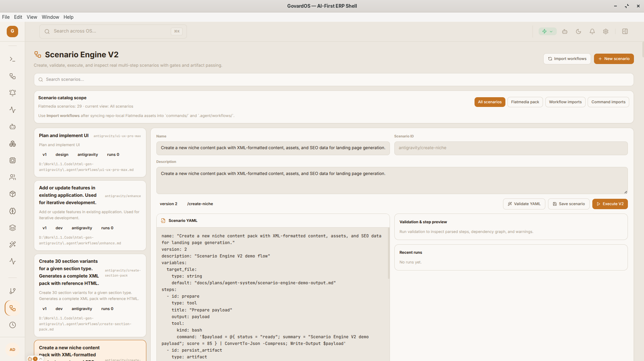The width and height of the screenshot is (644, 361).
Task: Open the Help menu
Action: pyautogui.click(x=68, y=17)
